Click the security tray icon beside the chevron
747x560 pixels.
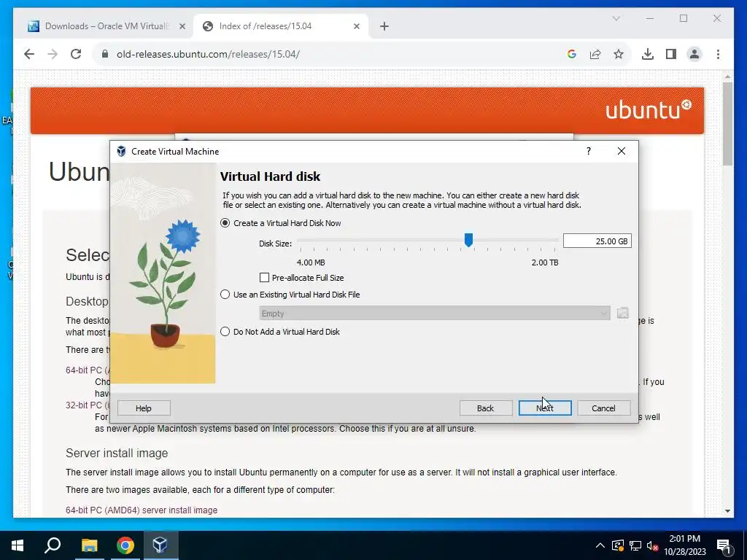click(x=618, y=545)
